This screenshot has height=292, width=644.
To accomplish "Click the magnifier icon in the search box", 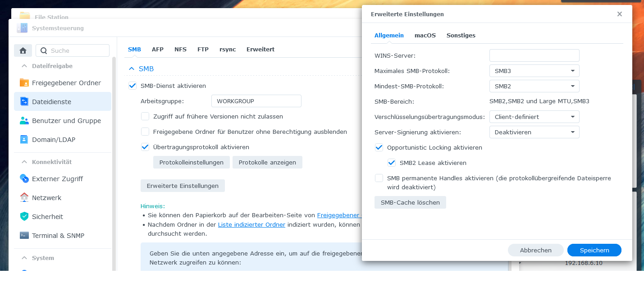I will 44,50.
